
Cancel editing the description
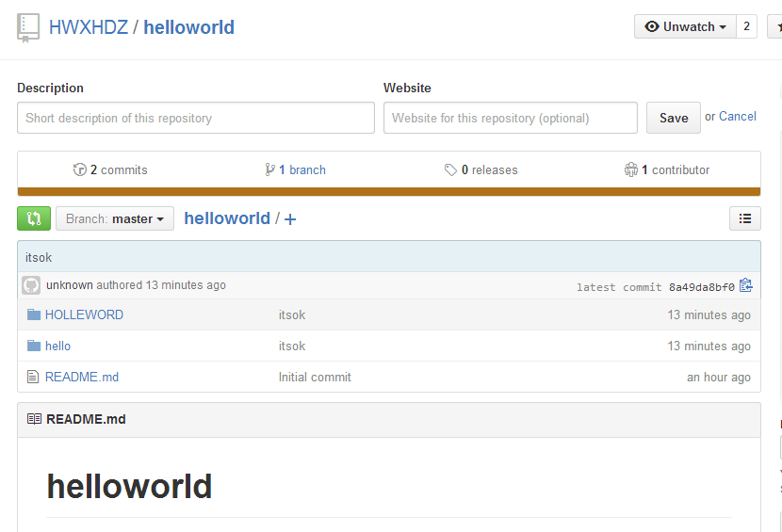(737, 116)
